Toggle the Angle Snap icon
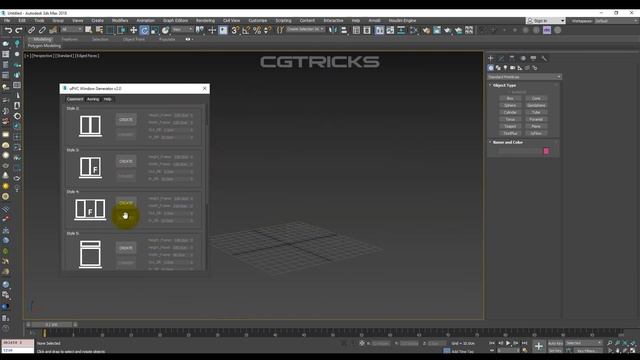This screenshot has width=640, height=360. [246, 30]
